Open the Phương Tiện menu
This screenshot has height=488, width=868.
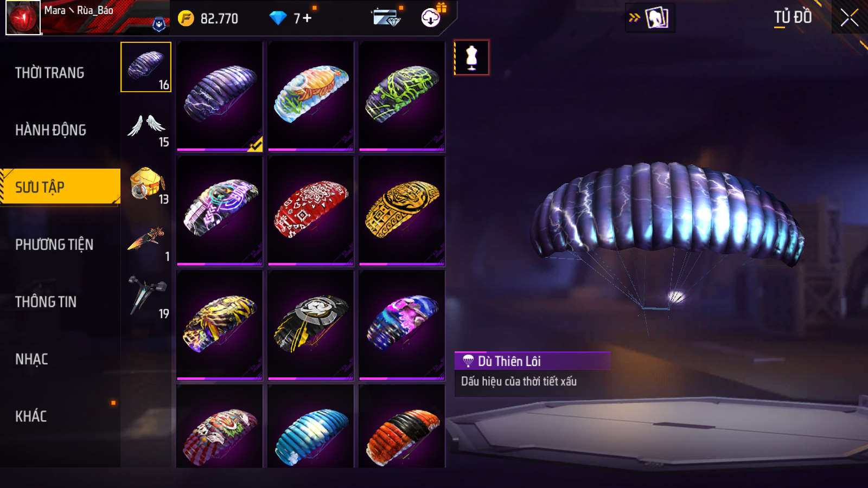coord(54,245)
